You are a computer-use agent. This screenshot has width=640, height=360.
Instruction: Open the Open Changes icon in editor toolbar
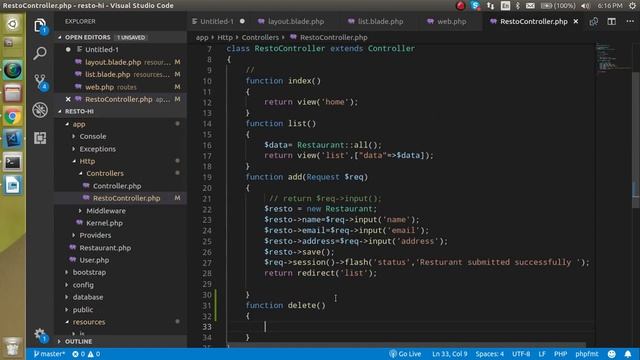click(593, 21)
